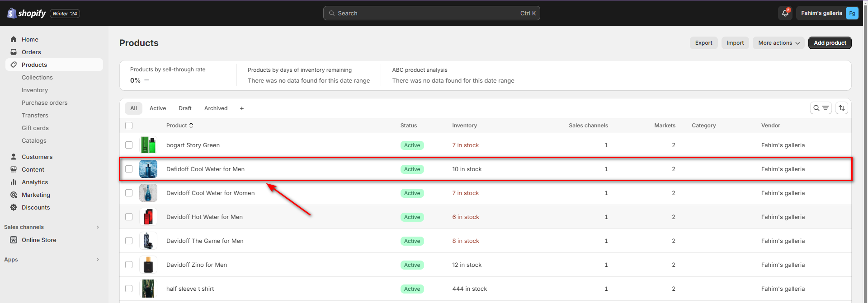This screenshot has width=868, height=303.
Task: Check the Davidoff Hot Water for Men checkbox
Action: click(x=129, y=217)
